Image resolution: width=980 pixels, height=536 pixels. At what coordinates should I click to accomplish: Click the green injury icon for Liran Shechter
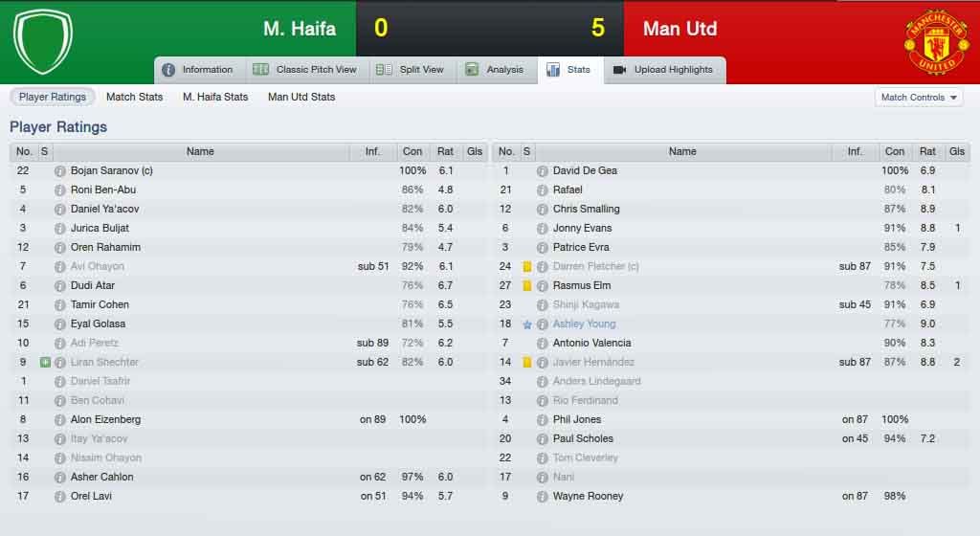45,363
